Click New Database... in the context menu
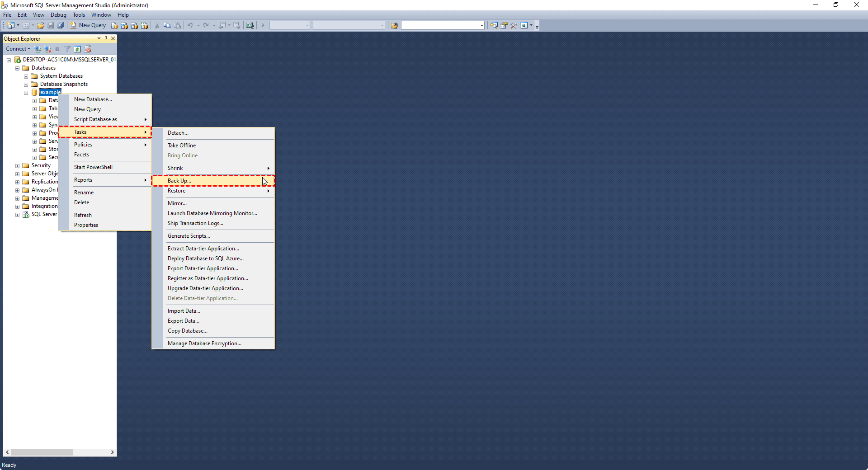The width and height of the screenshot is (868, 470). point(105,99)
